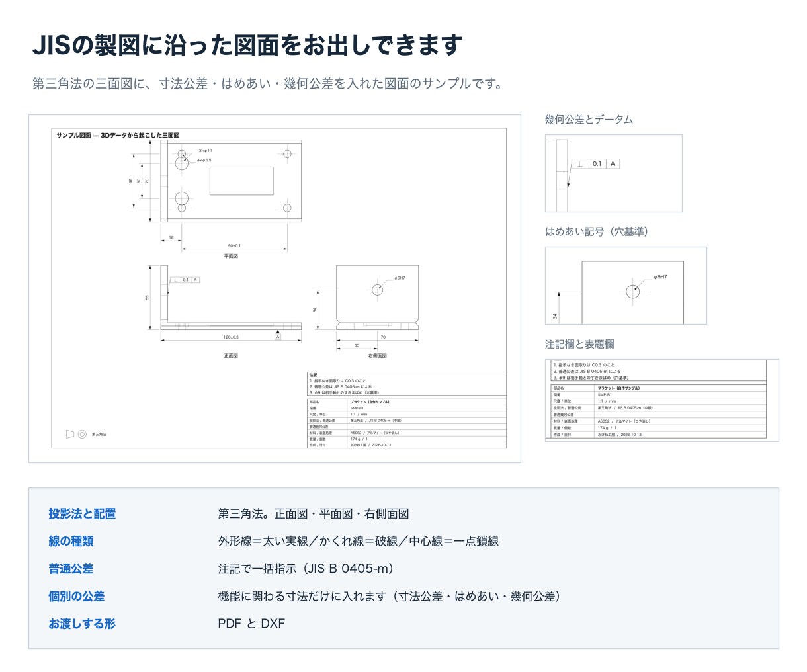
Task: Open the はめあい記号 detail thumbnail
Action: (626, 286)
